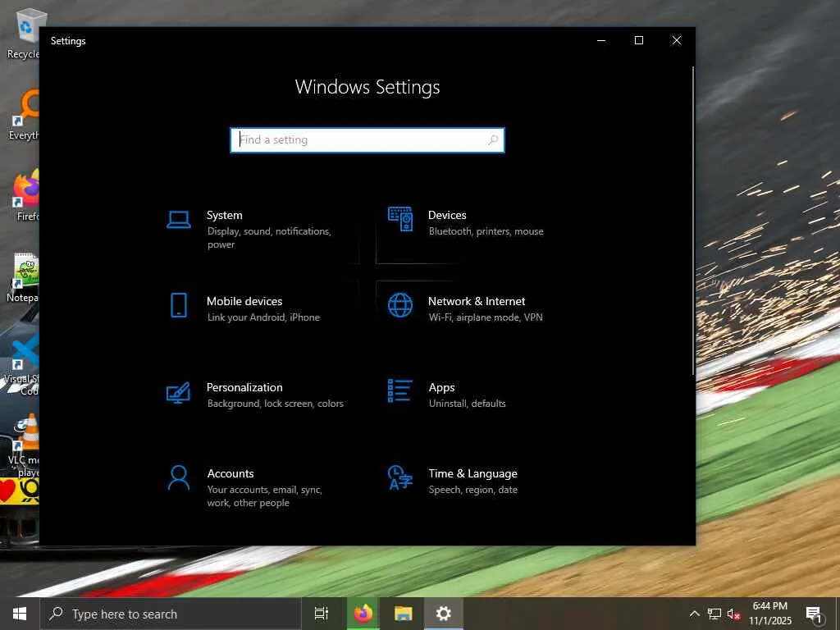Open Task View on the taskbar
The image size is (840, 630).
click(x=321, y=614)
